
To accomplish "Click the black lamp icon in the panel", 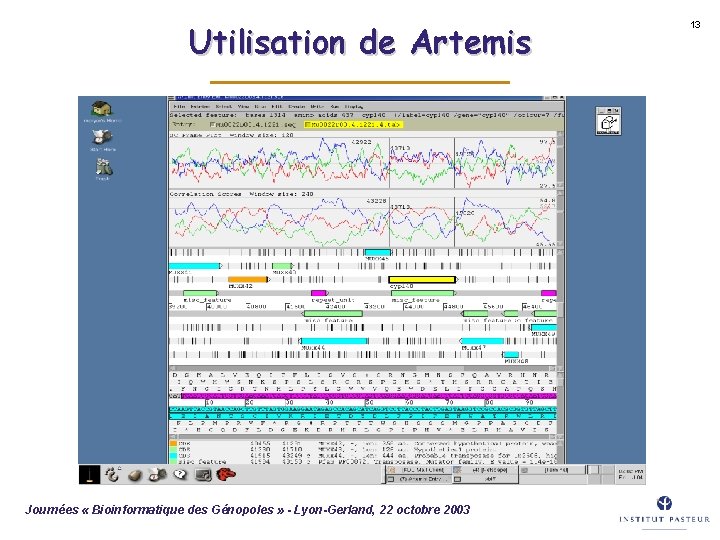I will tap(90, 474).
